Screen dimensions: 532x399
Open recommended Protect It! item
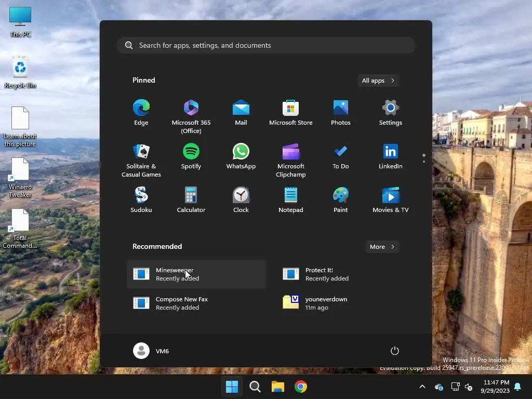[346, 274]
